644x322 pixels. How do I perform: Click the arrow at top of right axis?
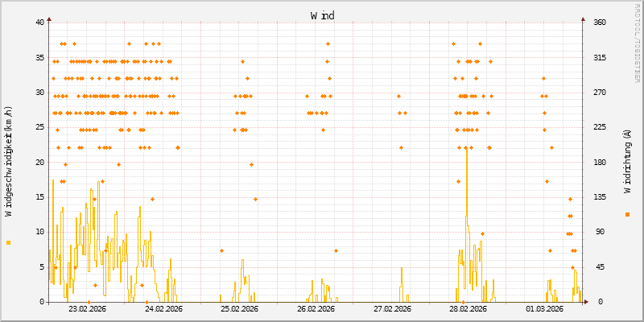tap(582, 18)
